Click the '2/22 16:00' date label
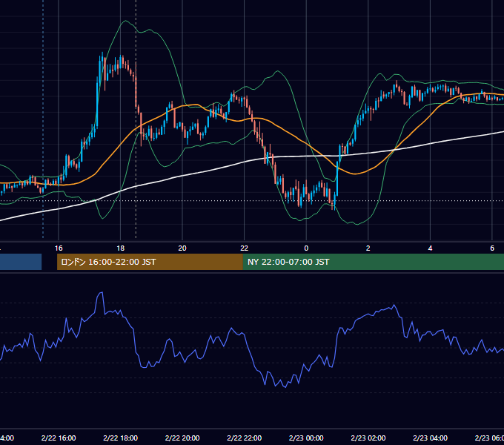 pyautogui.click(x=59, y=438)
